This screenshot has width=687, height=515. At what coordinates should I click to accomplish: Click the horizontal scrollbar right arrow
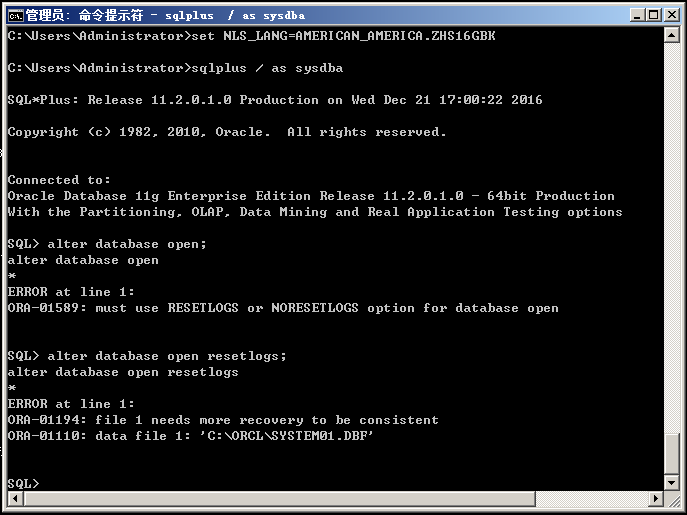(656, 499)
